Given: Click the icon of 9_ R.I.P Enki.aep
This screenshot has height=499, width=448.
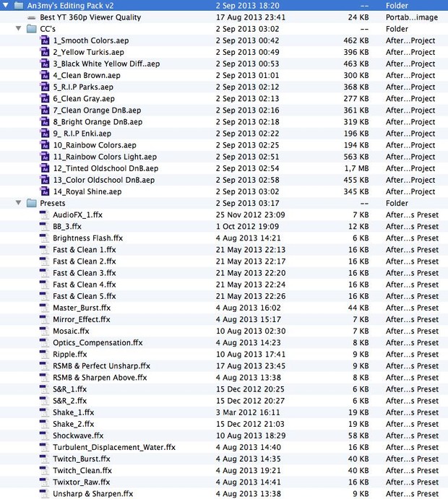Looking at the screenshot, I should [45, 134].
